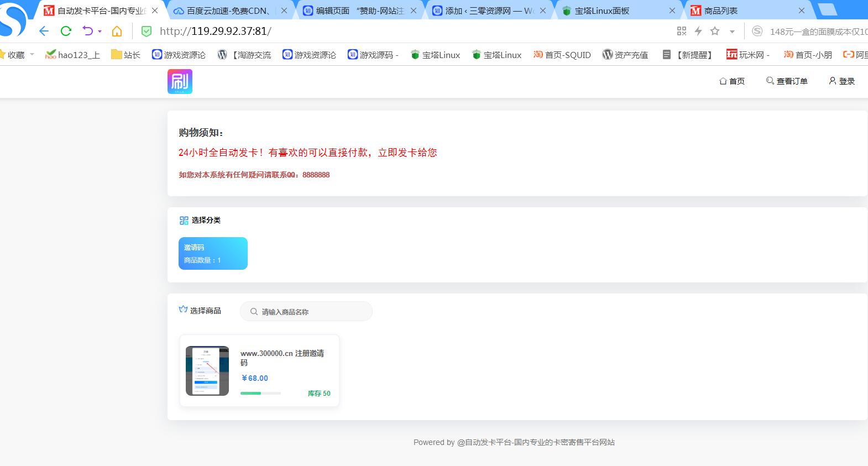
Task: Reload the page with green refresh icon
Action: click(66, 32)
